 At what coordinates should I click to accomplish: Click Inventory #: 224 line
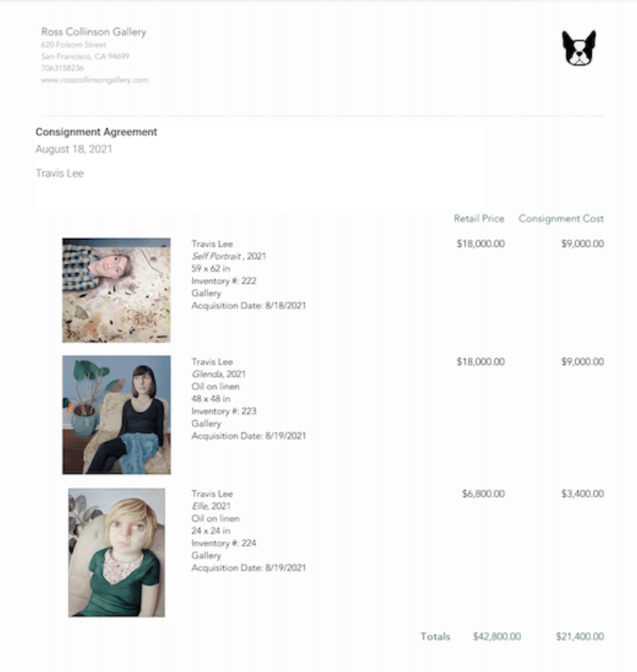pyautogui.click(x=224, y=544)
